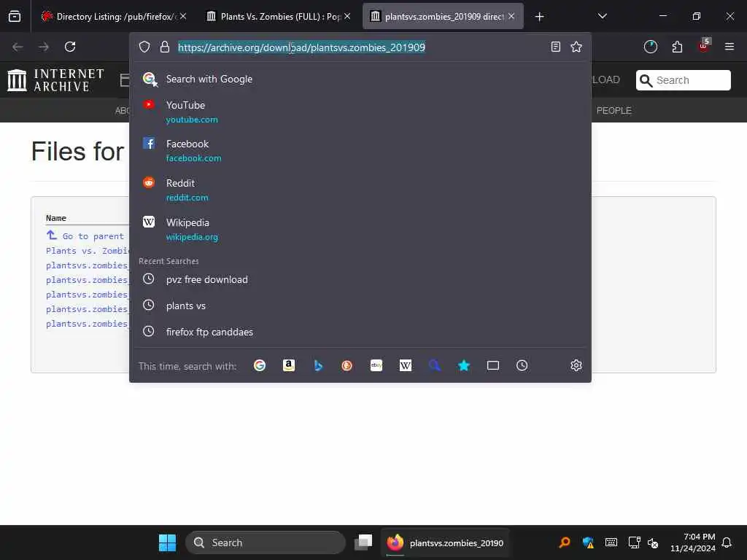Open the 'Plants vs. Zombi' file link
This screenshot has width=747, height=560.
coord(88,251)
